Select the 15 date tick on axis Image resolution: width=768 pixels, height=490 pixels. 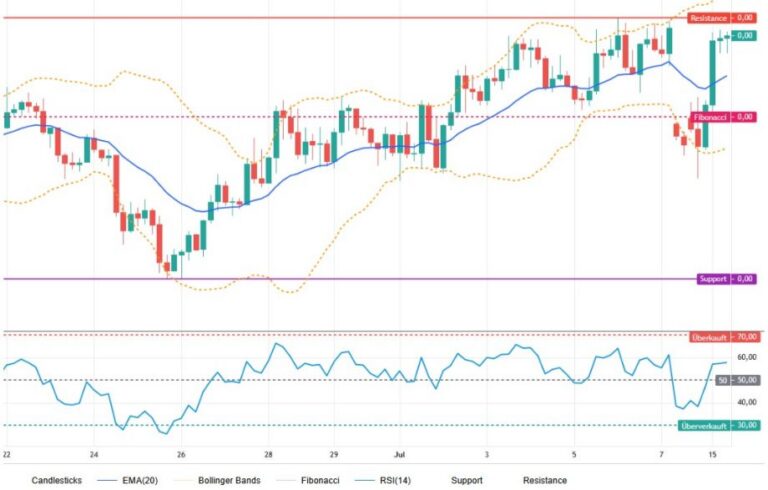click(x=713, y=455)
